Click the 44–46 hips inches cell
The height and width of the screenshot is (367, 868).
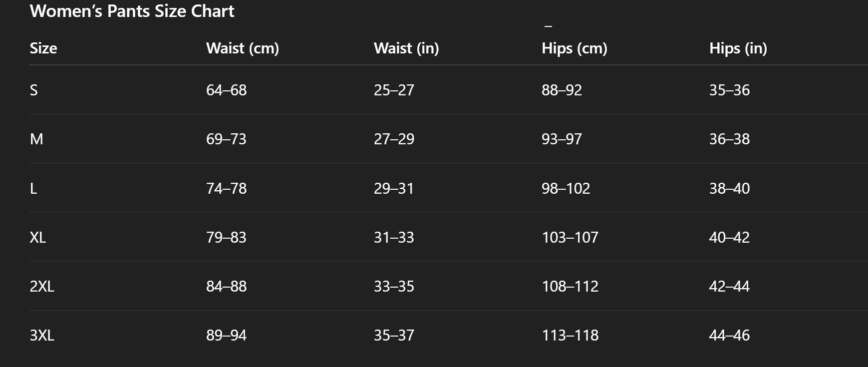(730, 335)
